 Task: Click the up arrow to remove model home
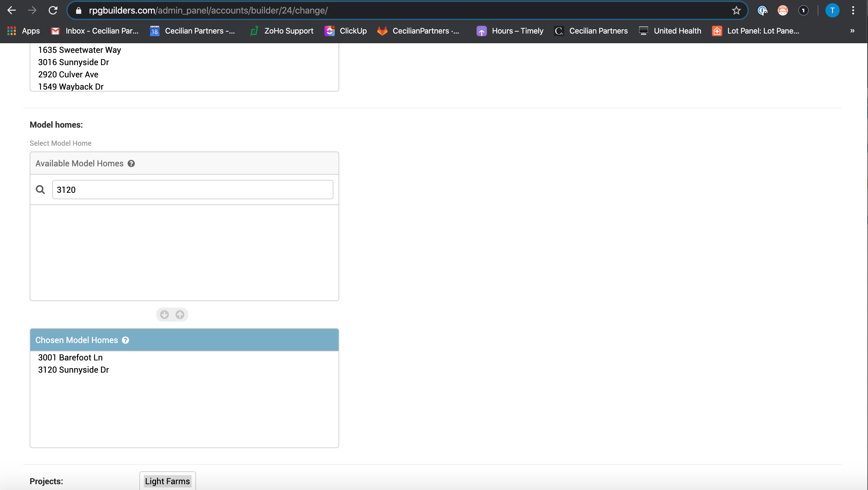(x=180, y=315)
